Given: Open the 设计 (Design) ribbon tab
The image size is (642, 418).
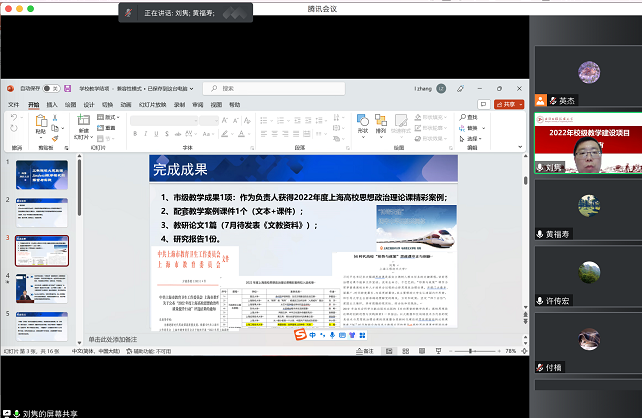Looking at the screenshot, I should tap(88, 104).
